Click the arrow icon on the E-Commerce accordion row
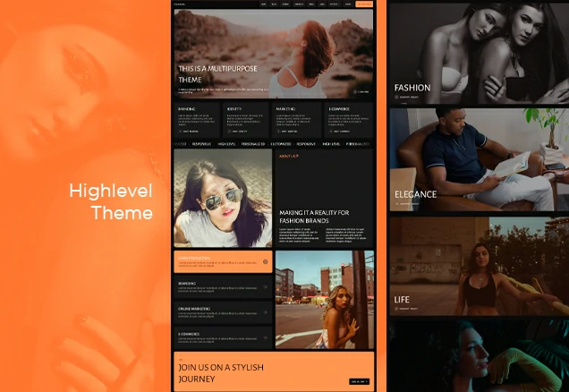 [x=266, y=337]
